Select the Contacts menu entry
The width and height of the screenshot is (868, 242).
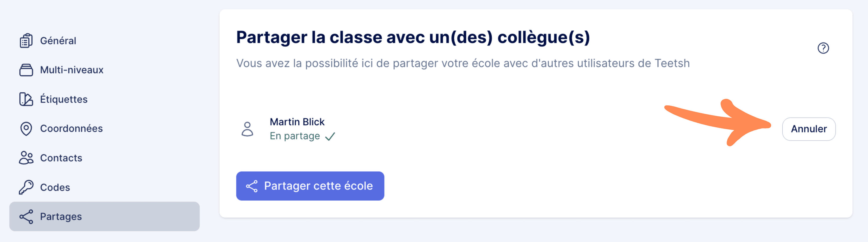coord(61,158)
